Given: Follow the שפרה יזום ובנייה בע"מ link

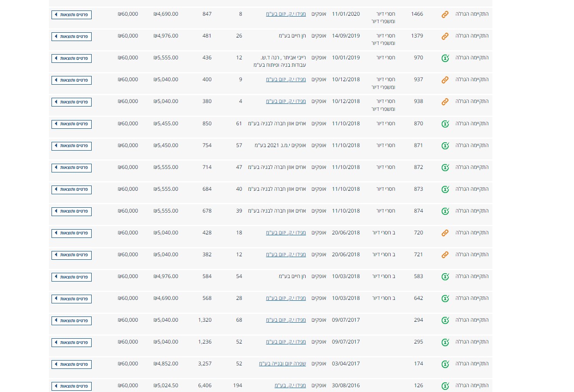Looking at the screenshot, I should coord(282,364).
